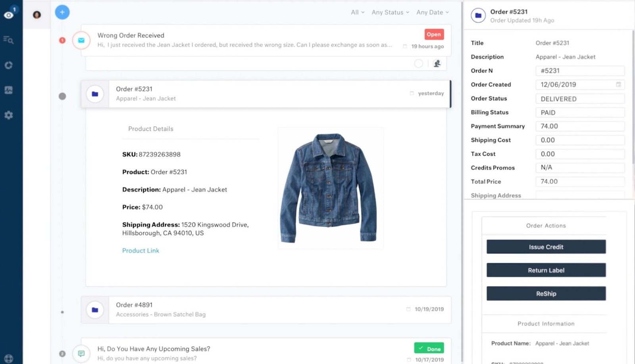The width and height of the screenshot is (635, 364).
Task: Select the circular checkbox below the ticket
Action: [419, 63]
